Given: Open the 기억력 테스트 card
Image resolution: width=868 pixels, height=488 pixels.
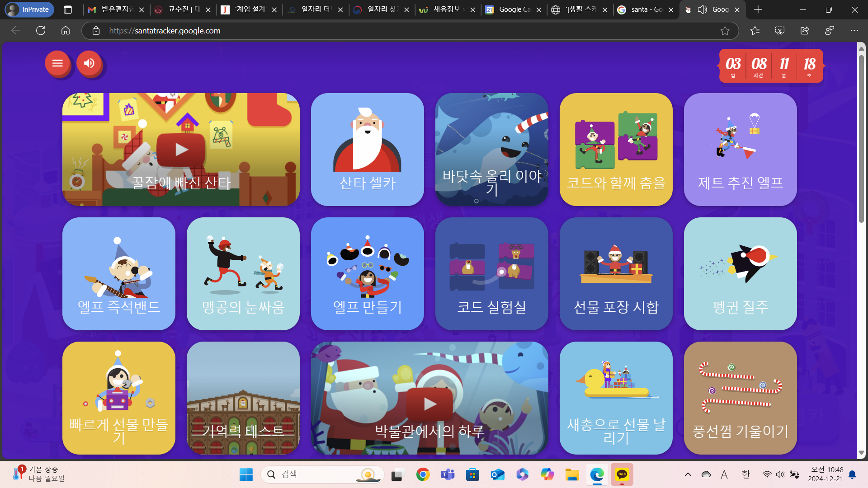Looking at the screenshot, I should coord(243,398).
